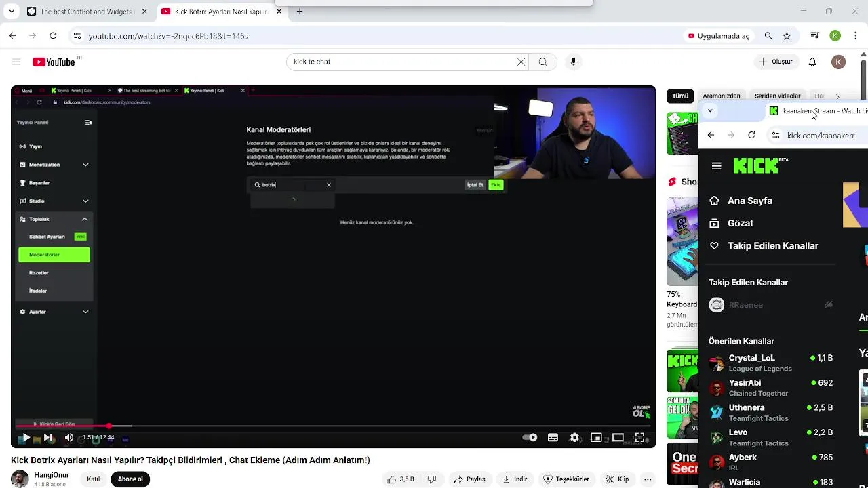Open the YouTube account avatar menu
The image size is (868, 488).
point(839,62)
